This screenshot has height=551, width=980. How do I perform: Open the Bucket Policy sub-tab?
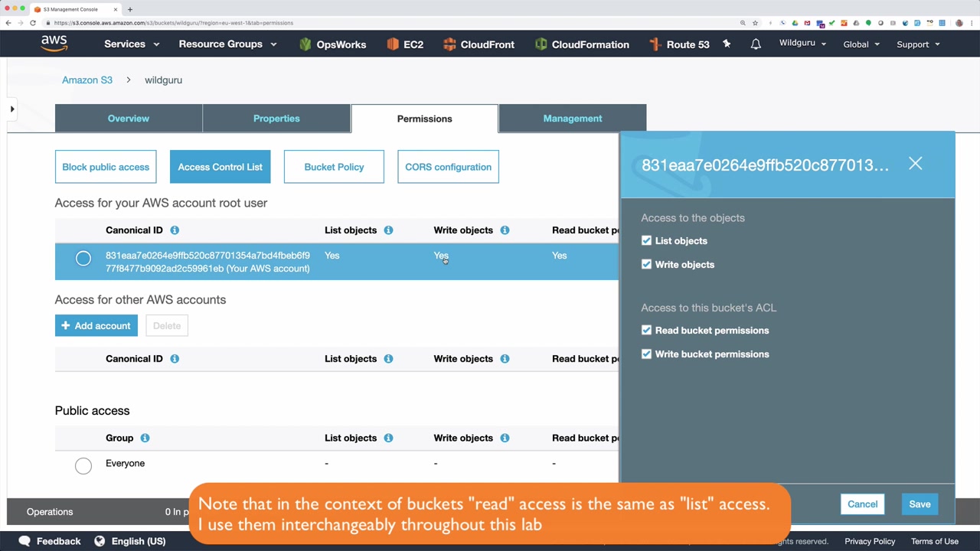334,167
